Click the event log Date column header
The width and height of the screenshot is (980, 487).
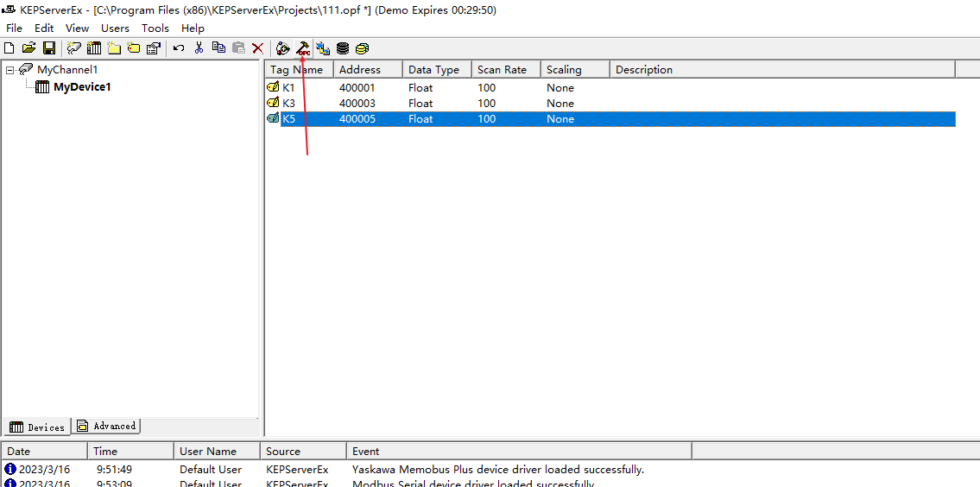[44, 451]
